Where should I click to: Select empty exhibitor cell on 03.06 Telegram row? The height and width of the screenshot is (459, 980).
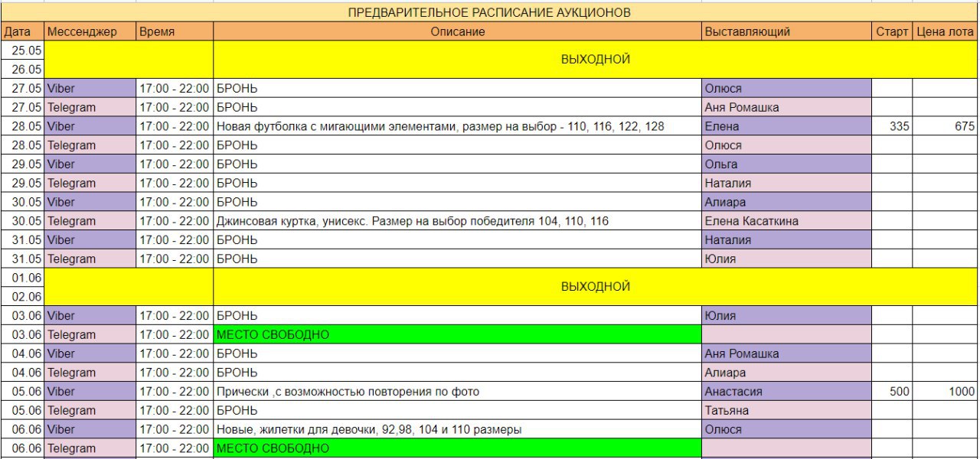tap(787, 334)
